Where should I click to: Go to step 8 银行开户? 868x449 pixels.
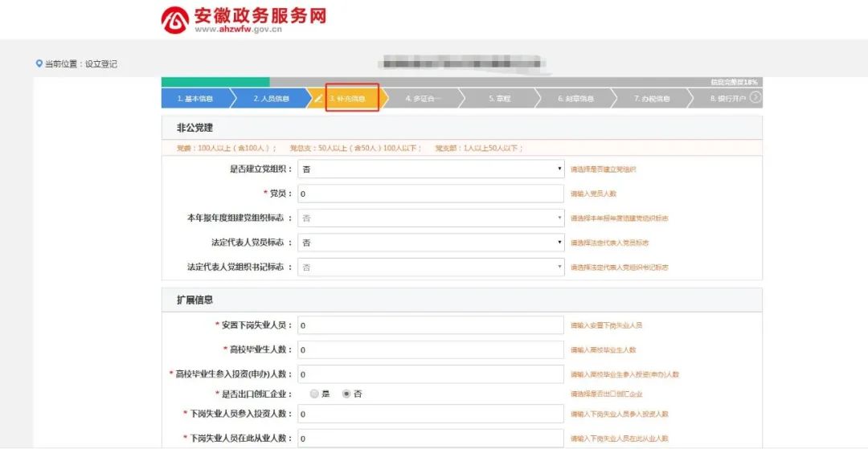click(727, 99)
